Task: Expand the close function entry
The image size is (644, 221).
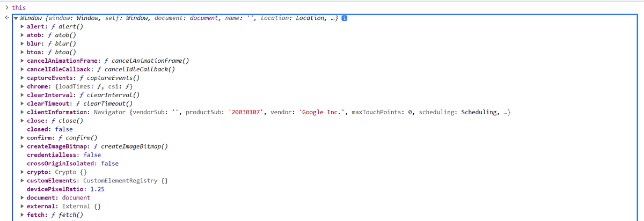Action: [22, 121]
